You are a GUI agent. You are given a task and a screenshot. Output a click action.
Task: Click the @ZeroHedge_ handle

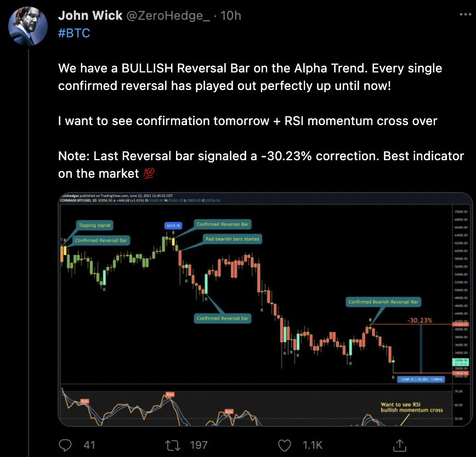point(168,16)
